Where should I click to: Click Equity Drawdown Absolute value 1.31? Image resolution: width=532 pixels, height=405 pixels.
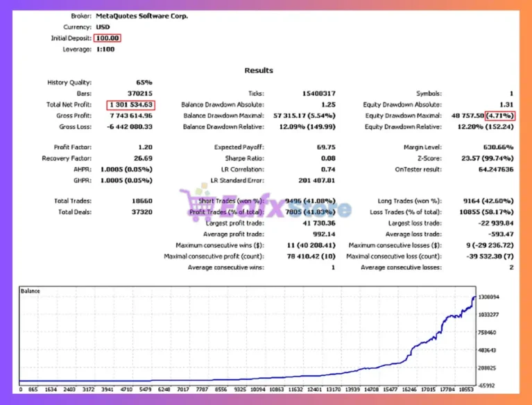point(506,105)
